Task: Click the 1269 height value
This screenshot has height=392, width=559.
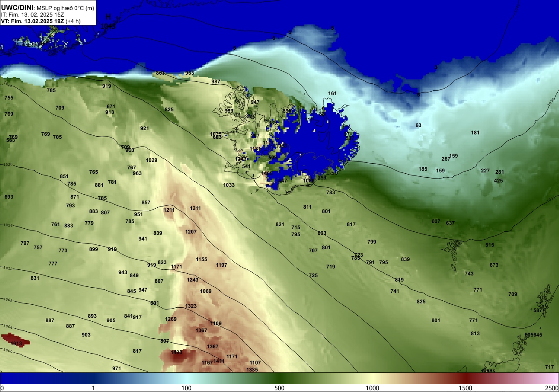Action: [x=171, y=319]
